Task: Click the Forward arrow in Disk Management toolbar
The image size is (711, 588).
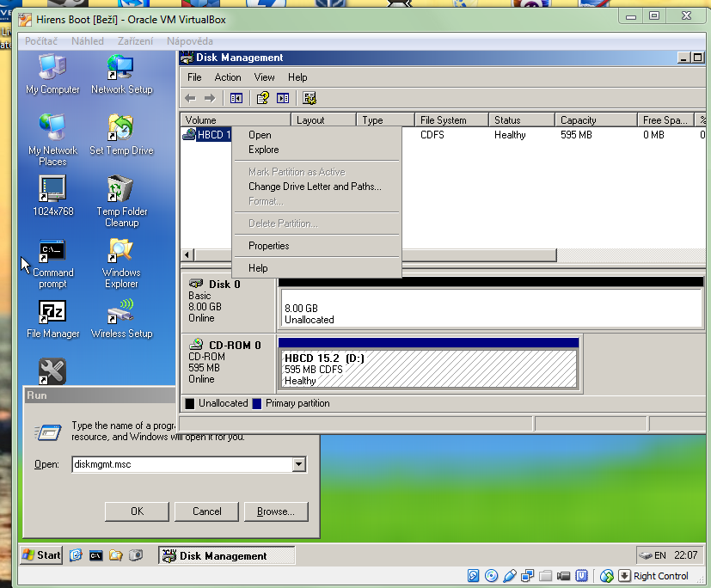Action: (x=210, y=98)
